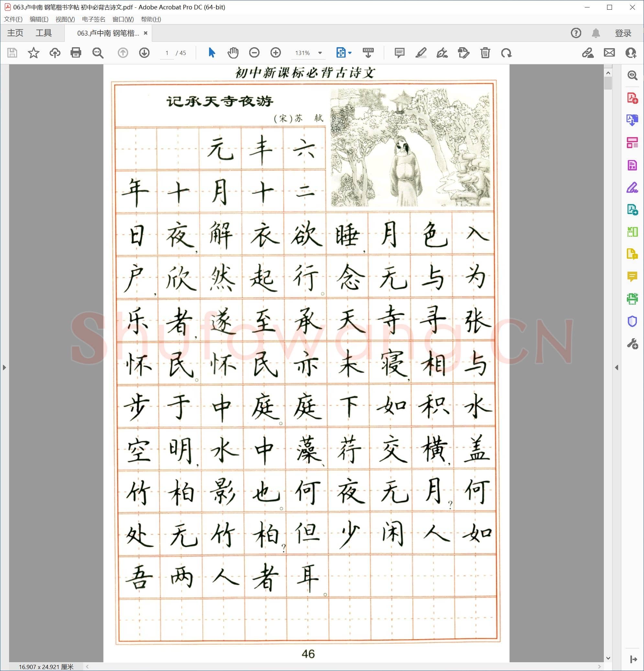Open Acrobat help question mark
Viewport: 644px width, 671px height.
576,33
